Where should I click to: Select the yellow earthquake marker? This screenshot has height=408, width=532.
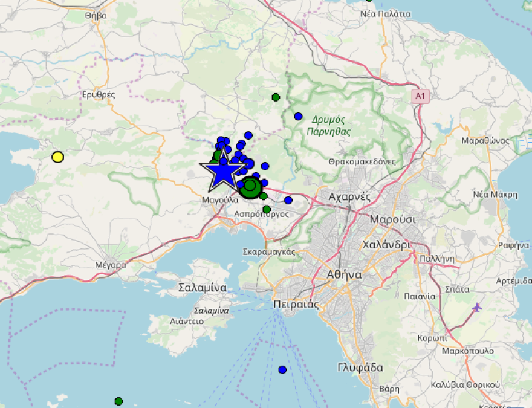[58, 157]
